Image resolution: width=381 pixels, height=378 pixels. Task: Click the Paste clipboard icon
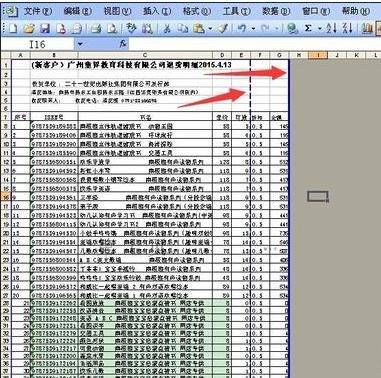point(199,29)
